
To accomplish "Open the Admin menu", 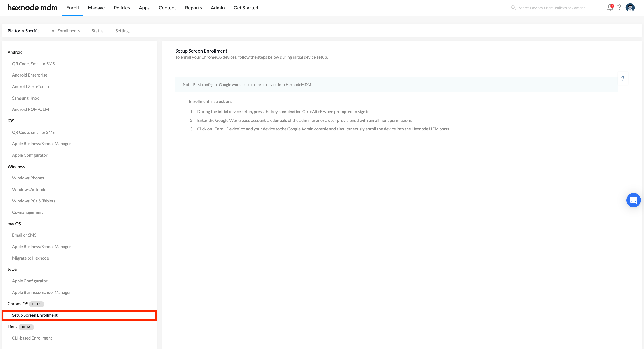I will tap(218, 8).
